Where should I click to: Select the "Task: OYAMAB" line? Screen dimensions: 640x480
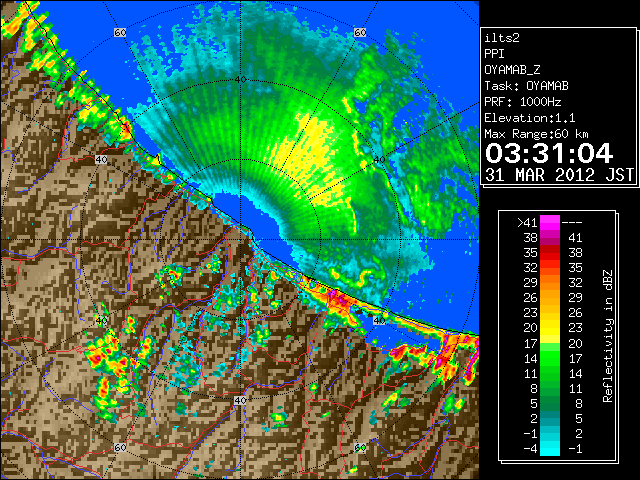tap(526, 86)
